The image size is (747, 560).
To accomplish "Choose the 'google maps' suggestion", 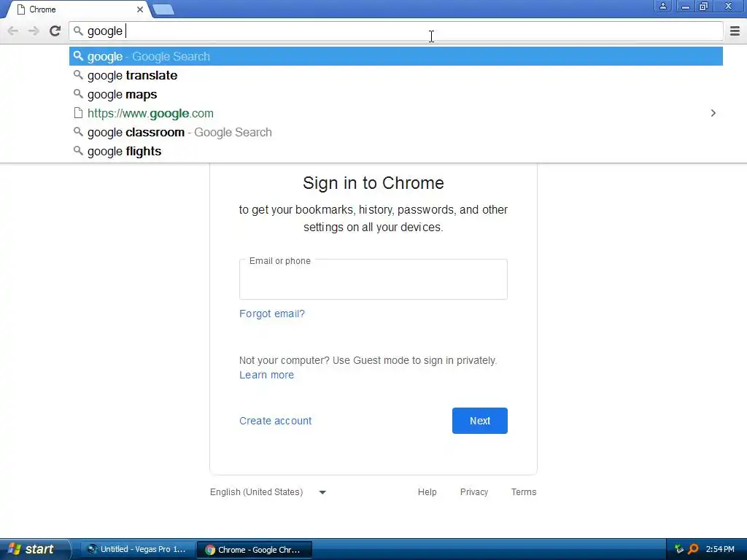I will (396, 94).
